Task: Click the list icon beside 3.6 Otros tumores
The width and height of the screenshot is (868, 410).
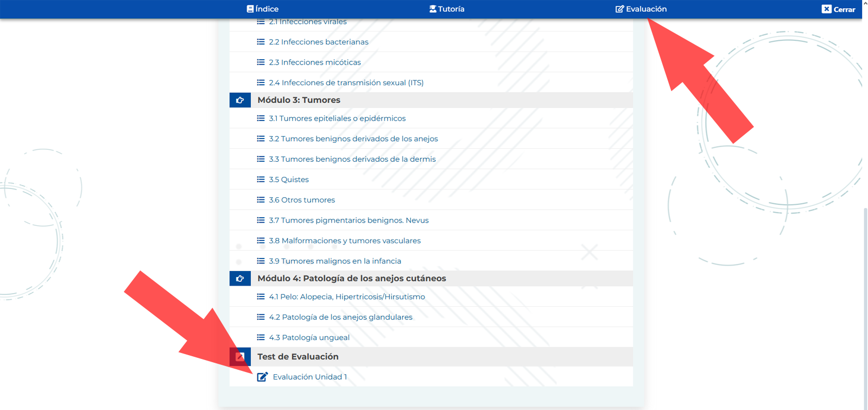Action: [261, 200]
